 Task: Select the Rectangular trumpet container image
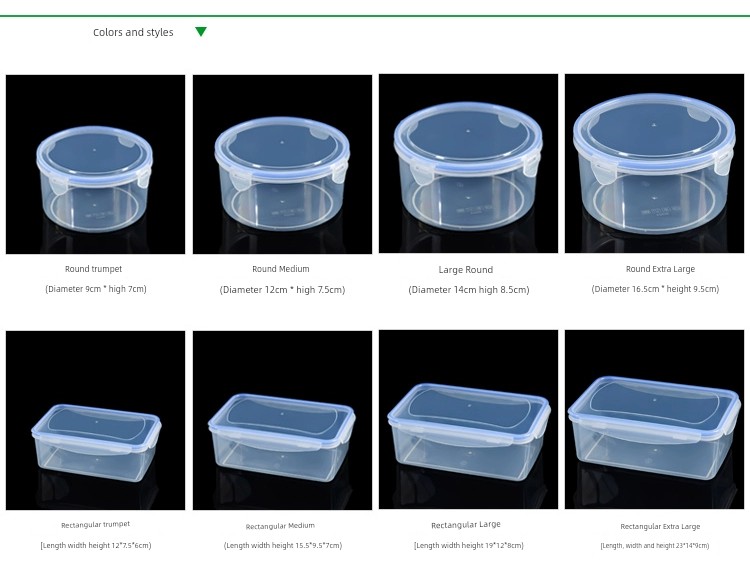click(95, 420)
